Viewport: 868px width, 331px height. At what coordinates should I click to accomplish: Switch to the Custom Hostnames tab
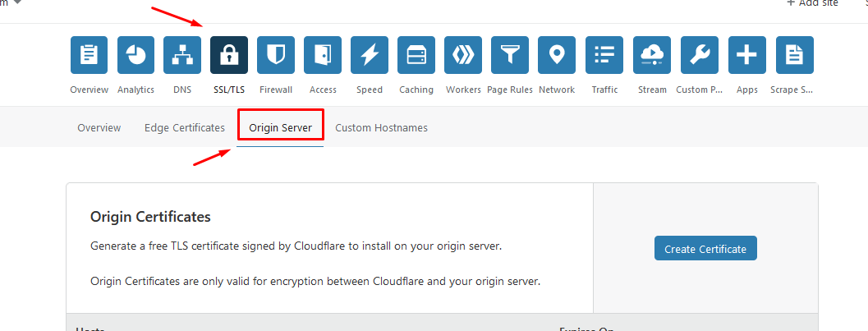click(381, 128)
